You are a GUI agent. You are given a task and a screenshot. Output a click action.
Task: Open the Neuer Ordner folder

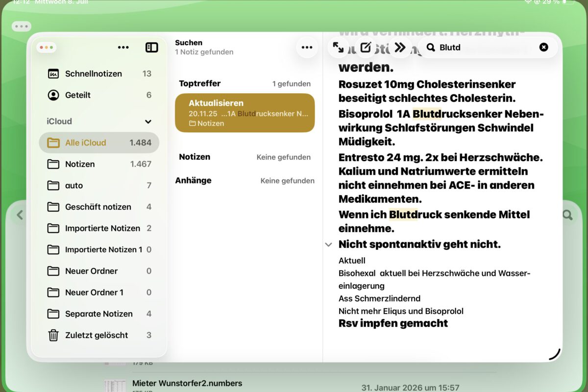click(99, 271)
